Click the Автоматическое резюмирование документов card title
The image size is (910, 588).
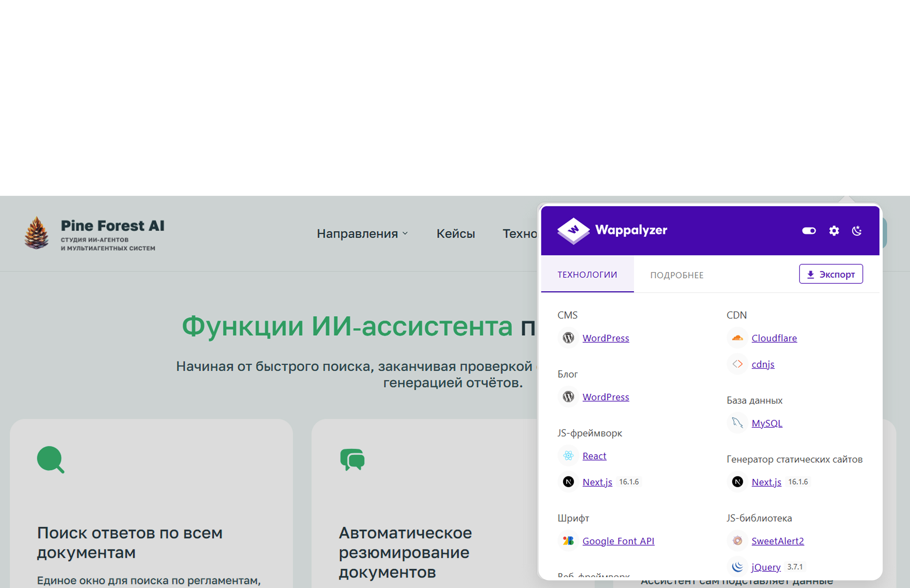(405, 553)
